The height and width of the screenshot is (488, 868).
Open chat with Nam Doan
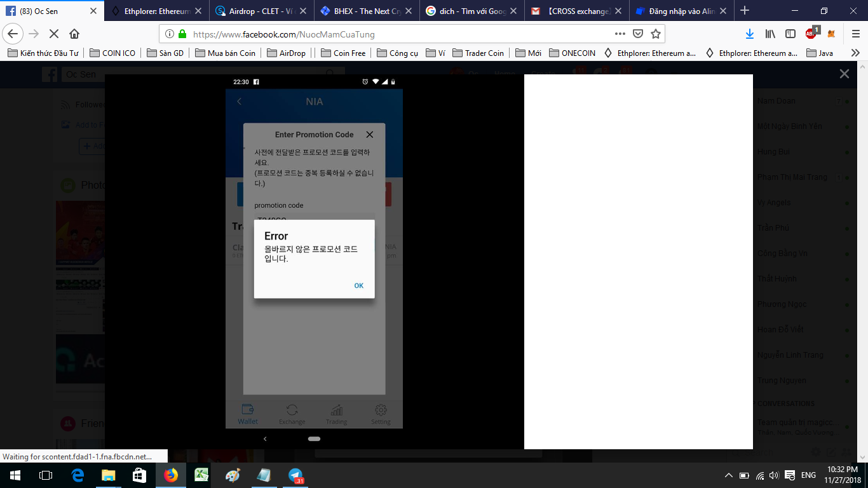[776, 101]
